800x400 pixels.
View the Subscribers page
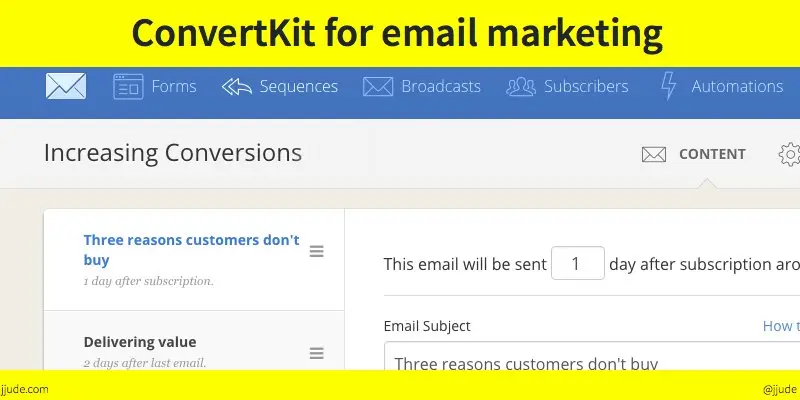coord(586,87)
